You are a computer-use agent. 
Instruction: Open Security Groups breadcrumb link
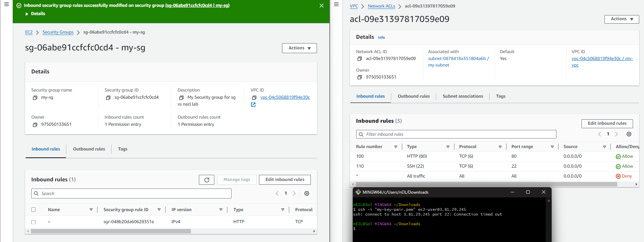point(58,32)
